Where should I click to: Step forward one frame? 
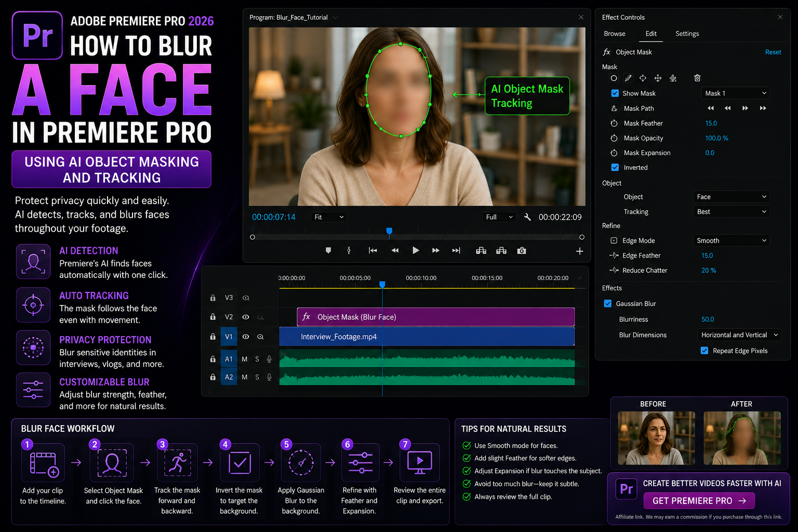pos(435,250)
